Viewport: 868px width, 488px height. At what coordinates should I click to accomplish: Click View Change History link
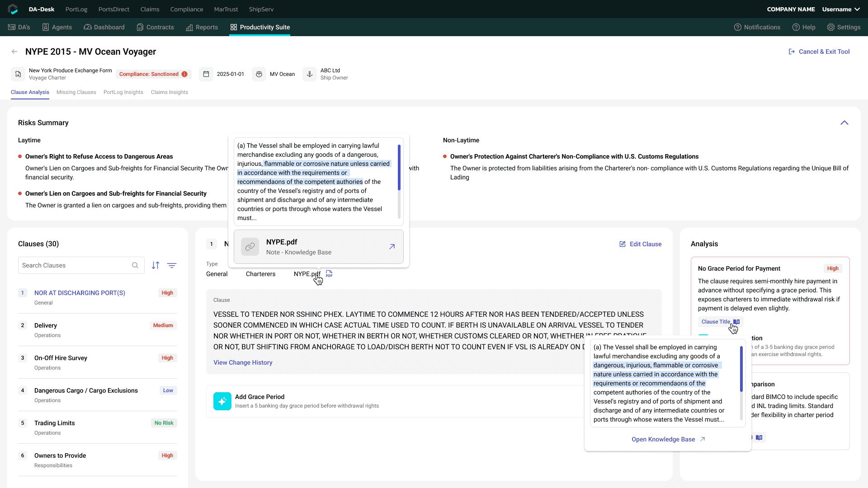pyautogui.click(x=243, y=362)
